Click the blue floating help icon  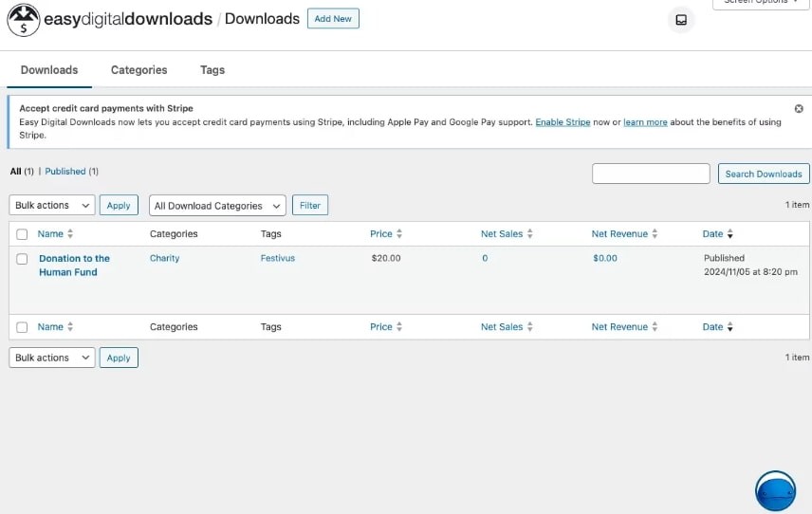tap(775, 491)
